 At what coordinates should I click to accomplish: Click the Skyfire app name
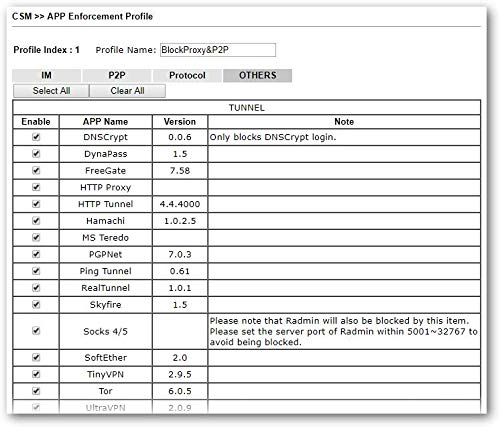pos(105,305)
